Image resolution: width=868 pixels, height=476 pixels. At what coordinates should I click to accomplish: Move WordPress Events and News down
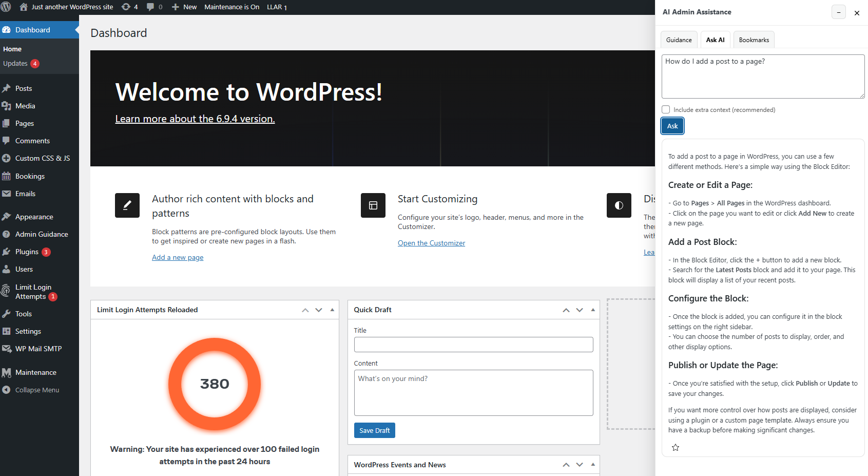click(580, 465)
